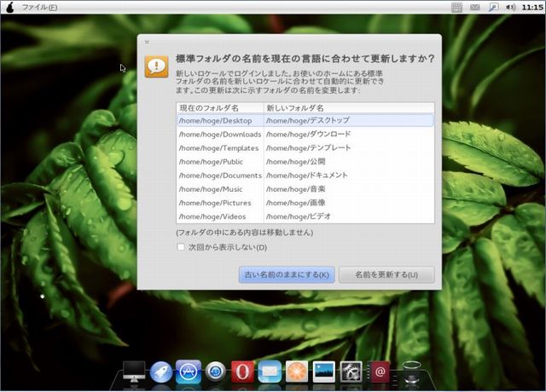Click the volume speaker icon in top bar
This screenshot has height=392, width=546.
point(512,7)
